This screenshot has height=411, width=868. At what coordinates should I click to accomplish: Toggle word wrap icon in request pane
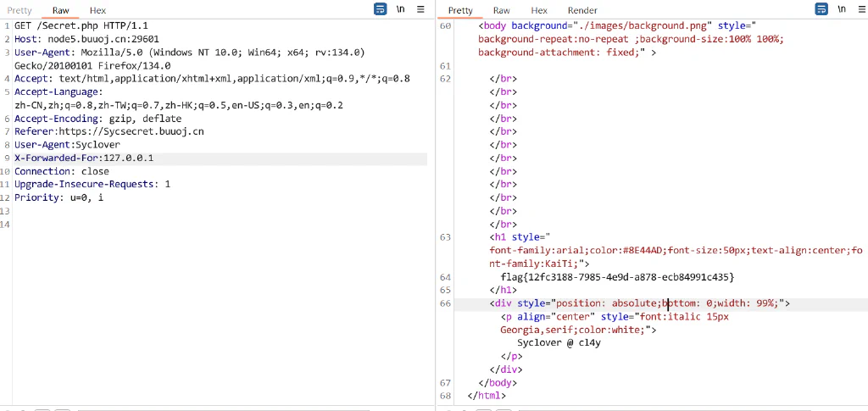tap(381, 9)
